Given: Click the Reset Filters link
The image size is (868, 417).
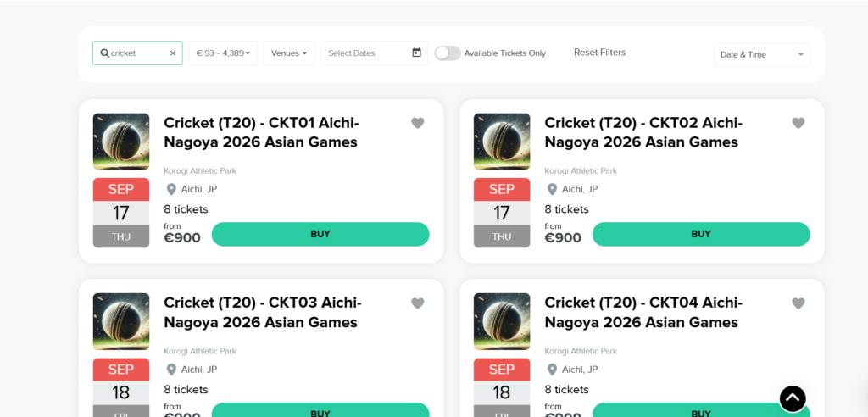Looking at the screenshot, I should pyautogui.click(x=599, y=52).
